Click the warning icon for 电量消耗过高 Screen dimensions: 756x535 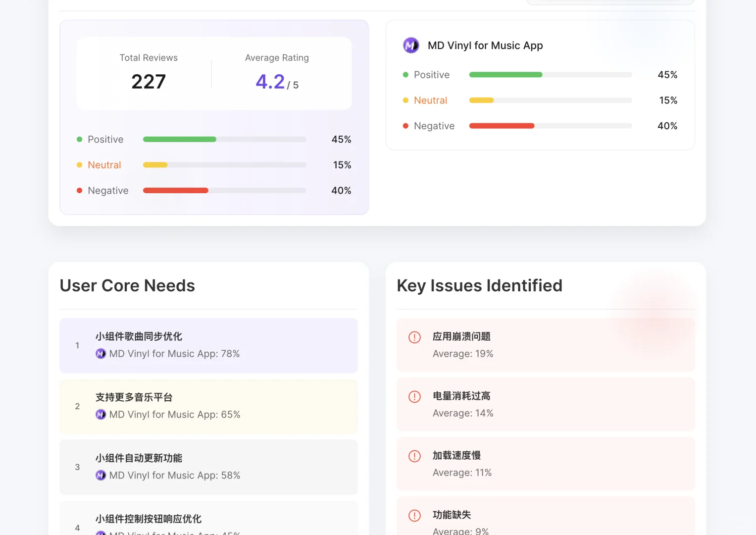click(414, 397)
